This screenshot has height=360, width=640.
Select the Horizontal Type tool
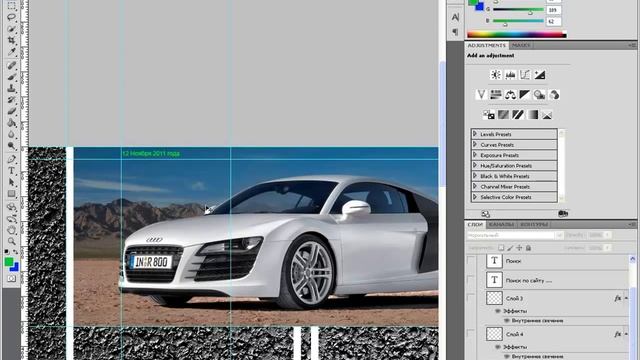[x=11, y=171]
